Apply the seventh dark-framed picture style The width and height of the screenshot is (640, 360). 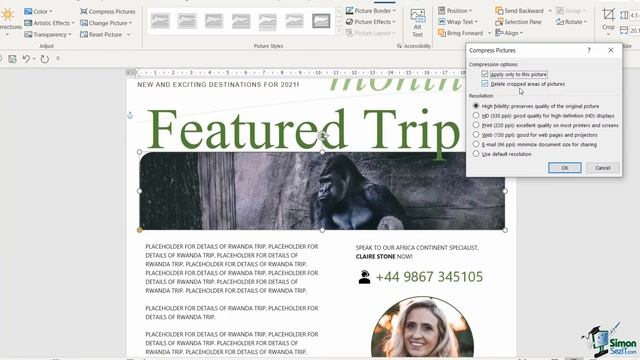[321, 21]
